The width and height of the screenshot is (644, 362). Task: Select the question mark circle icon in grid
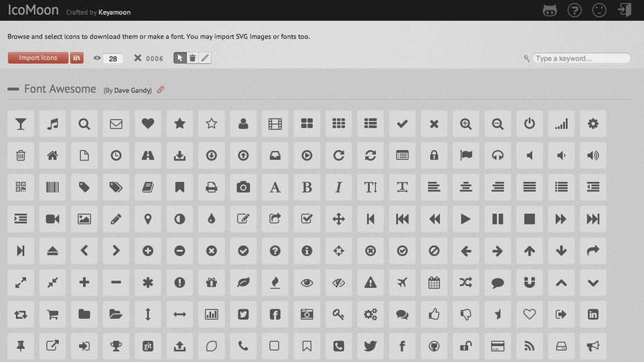click(275, 251)
